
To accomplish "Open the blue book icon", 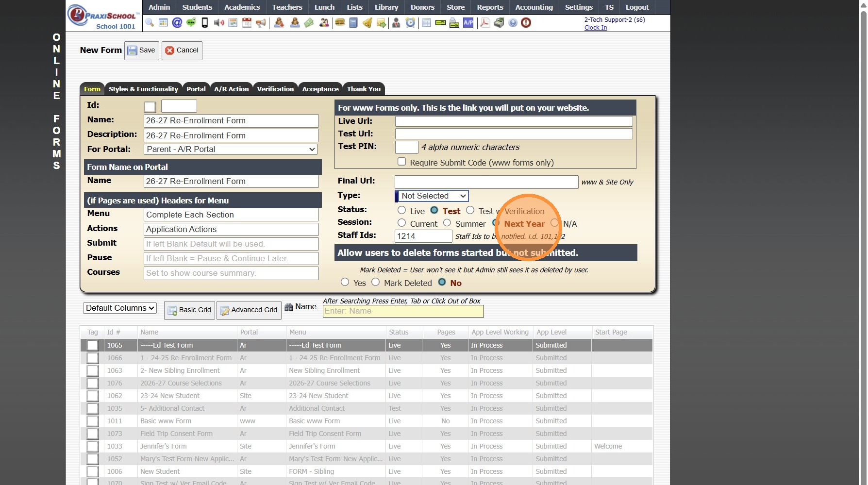I will pyautogui.click(x=353, y=23).
